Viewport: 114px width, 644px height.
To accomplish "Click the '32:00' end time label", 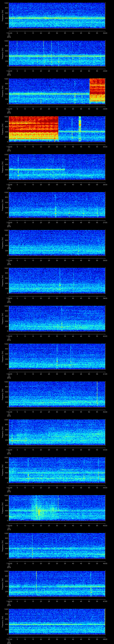I will pyautogui.click(x=105, y=33).
